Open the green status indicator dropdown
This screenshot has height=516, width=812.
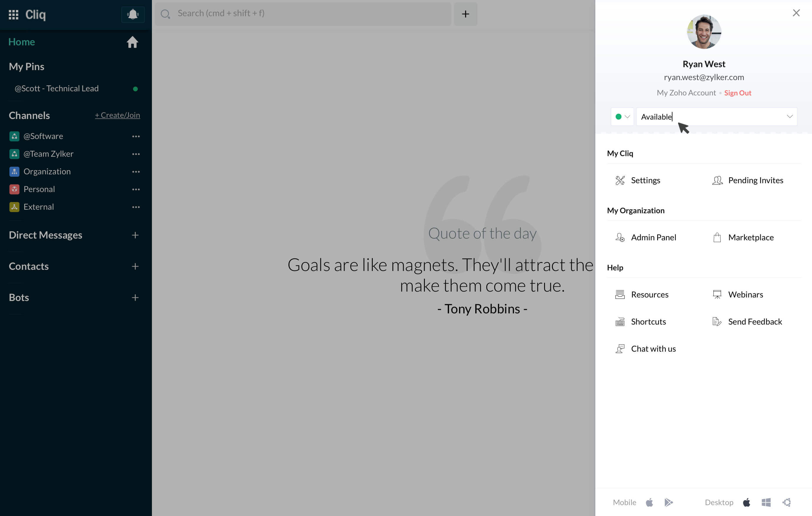point(622,117)
